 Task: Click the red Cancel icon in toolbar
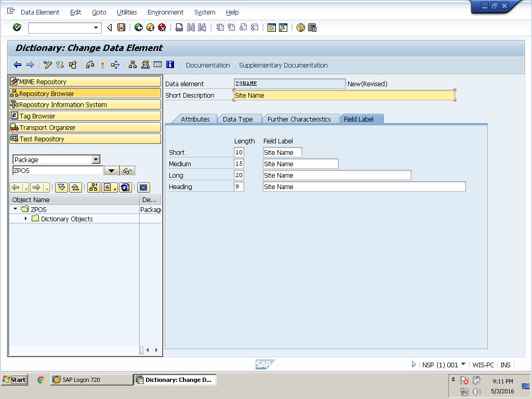(162, 28)
